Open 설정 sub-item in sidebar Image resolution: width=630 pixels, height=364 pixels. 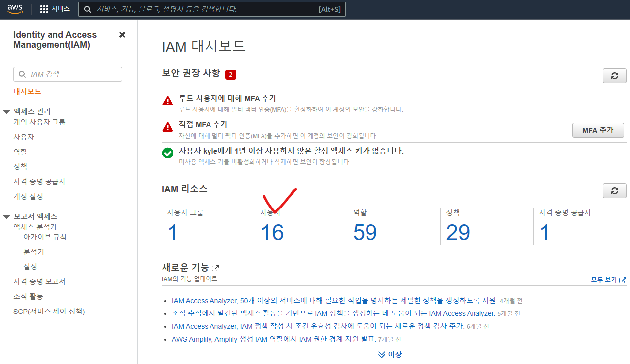(30, 266)
